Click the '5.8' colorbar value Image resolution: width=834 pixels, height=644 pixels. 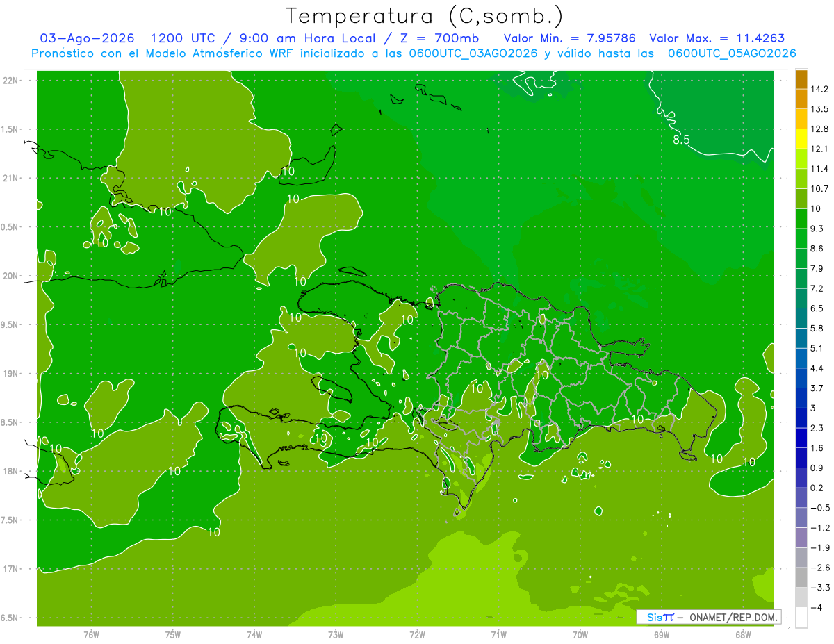pyautogui.click(x=817, y=328)
